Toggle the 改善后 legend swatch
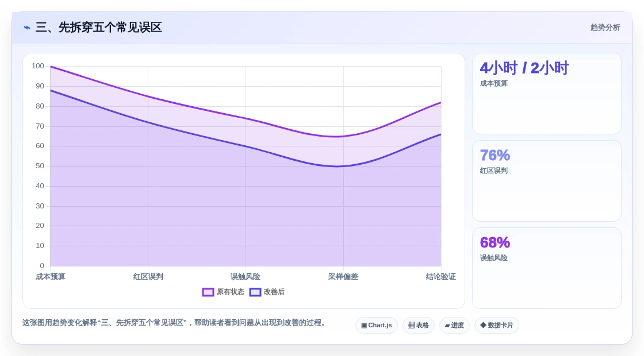 tap(255, 292)
